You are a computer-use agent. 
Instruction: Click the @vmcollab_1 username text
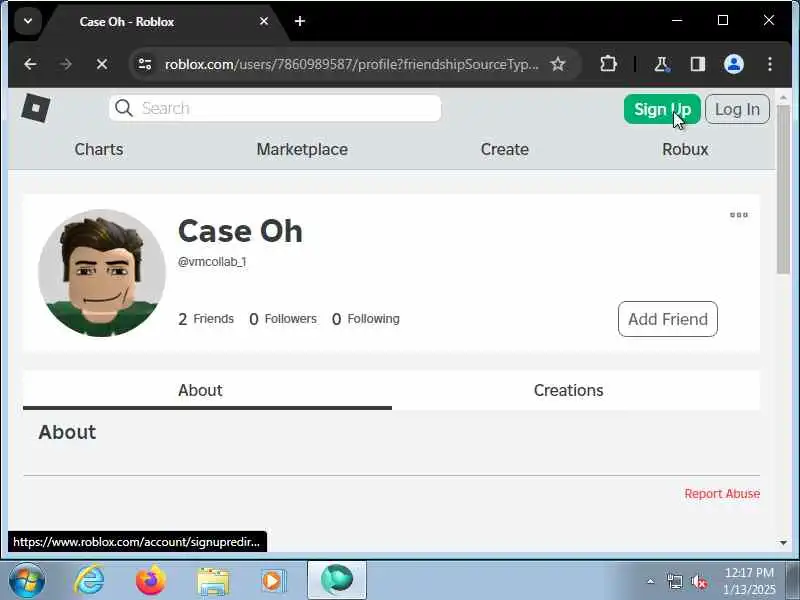(212, 262)
